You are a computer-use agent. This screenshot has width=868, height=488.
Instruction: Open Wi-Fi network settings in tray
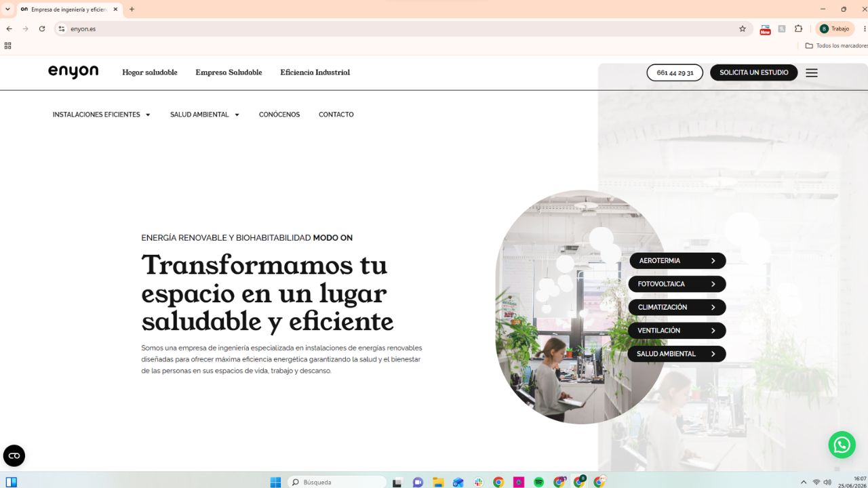click(x=816, y=483)
